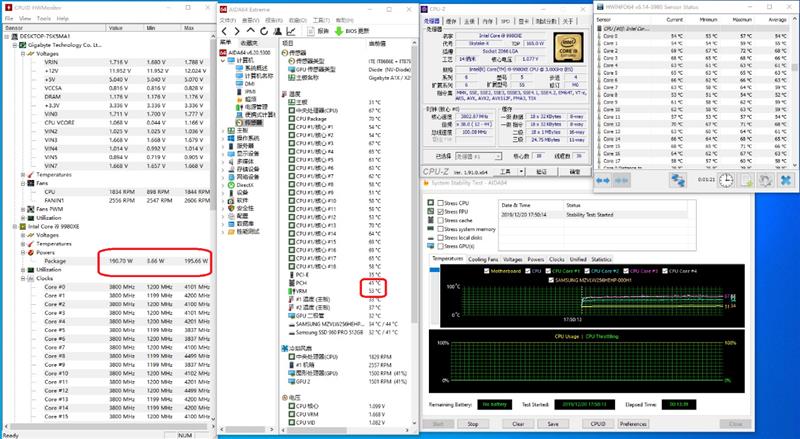Click Stop button in stability test
Screen dimensions: 800x439
point(473,424)
